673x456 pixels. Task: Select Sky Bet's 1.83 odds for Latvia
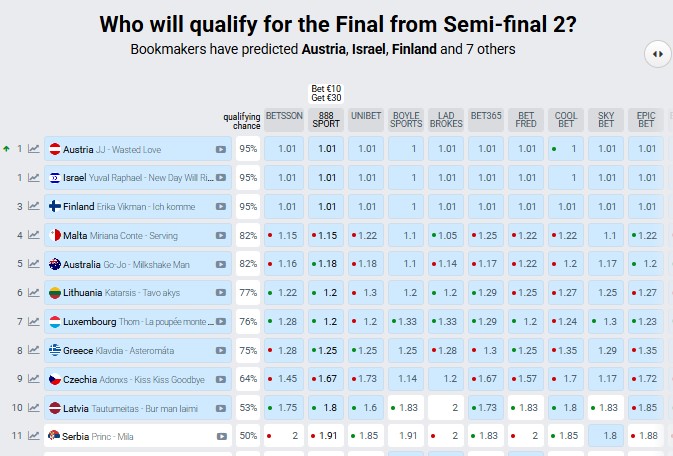pyautogui.click(x=606, y=407)
